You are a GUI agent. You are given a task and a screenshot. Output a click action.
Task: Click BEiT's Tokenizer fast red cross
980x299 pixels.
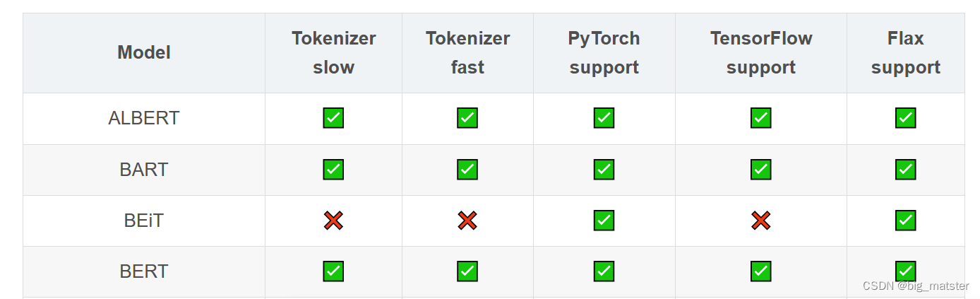pyautogui.click(x=467, y=221)
